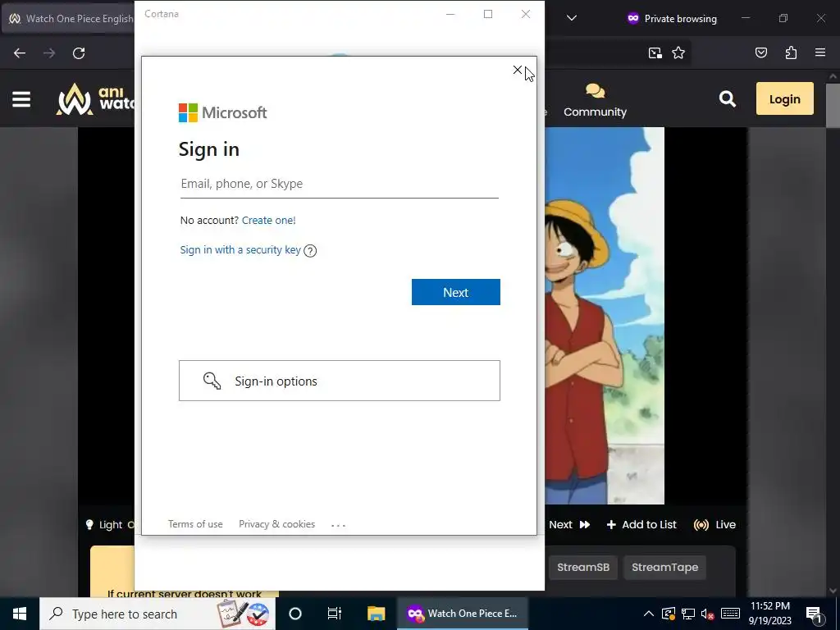This screenshot has height=630, width=840.
Task: Open Firefox extensions puzzle icon
Action: [791, 52]
